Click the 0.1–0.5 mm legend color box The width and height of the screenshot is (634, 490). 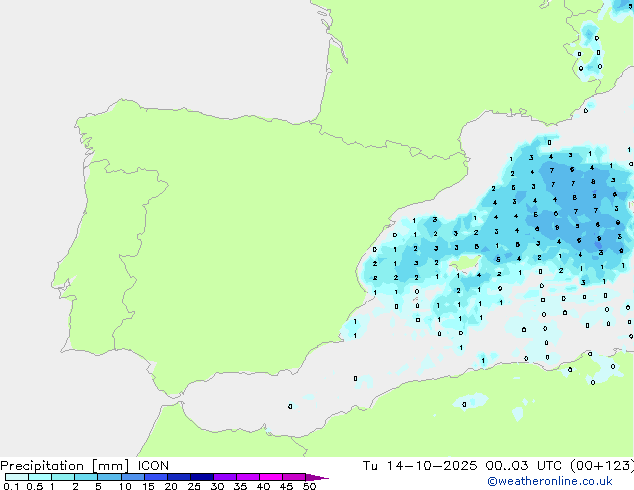coord(17,477)
